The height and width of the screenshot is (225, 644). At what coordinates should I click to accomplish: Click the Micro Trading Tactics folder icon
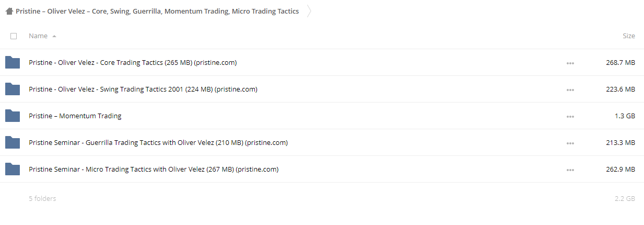point(13,170)
